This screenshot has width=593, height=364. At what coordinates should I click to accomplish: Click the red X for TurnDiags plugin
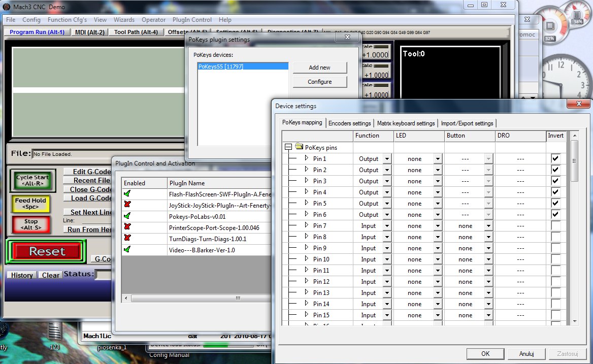tap(127, 238)
